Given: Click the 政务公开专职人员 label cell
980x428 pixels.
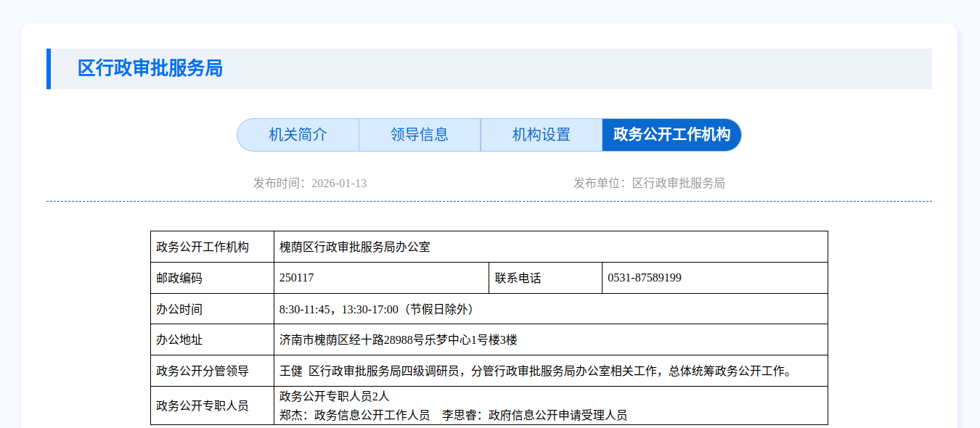Looking at the screenshot, I should 203,406.
